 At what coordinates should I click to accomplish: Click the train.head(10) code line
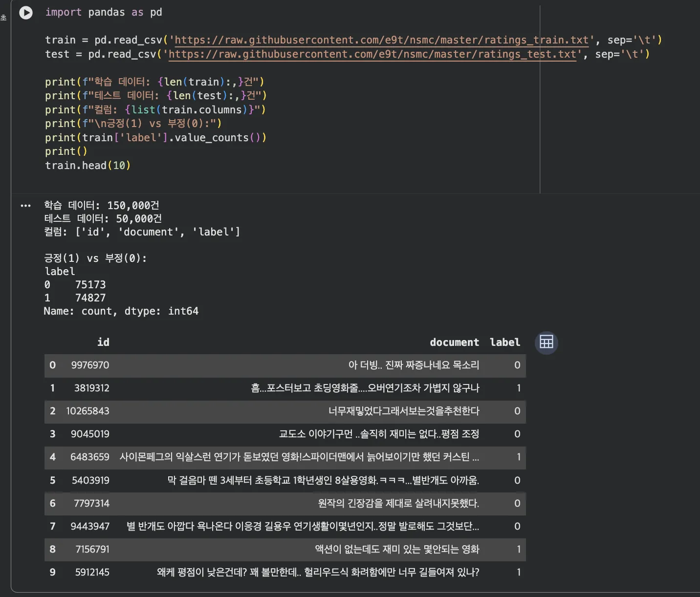[x=88, y=166]
